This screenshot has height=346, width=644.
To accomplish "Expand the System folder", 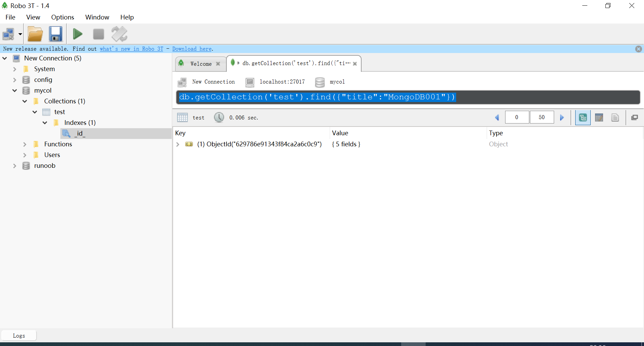I will pos(15,69).
